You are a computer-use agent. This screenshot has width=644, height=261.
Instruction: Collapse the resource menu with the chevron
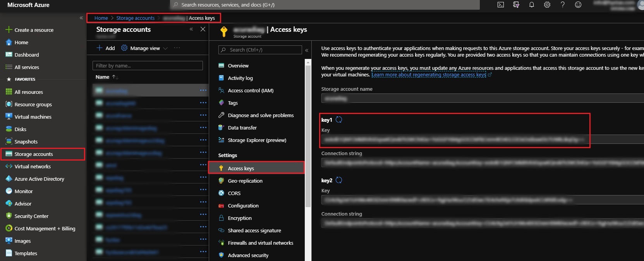click(x=307, y=50)
